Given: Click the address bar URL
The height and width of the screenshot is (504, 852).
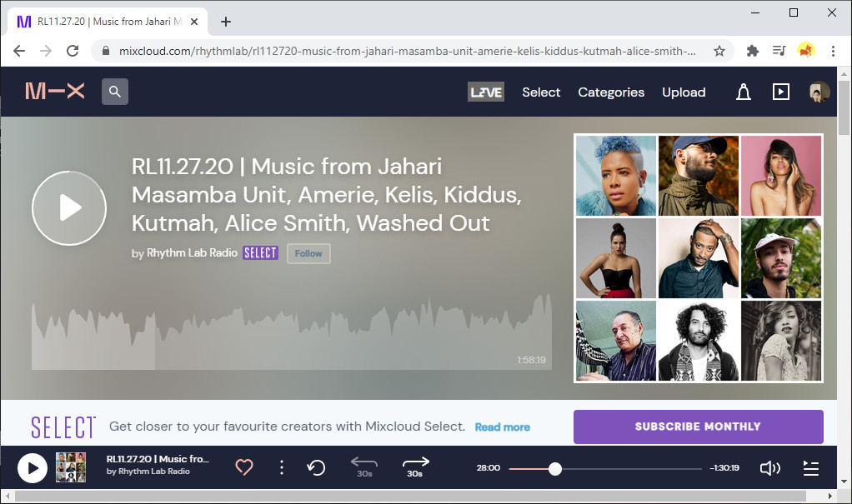Looking at the screenshot, I should pyautogui.click(x=407, y=51).
